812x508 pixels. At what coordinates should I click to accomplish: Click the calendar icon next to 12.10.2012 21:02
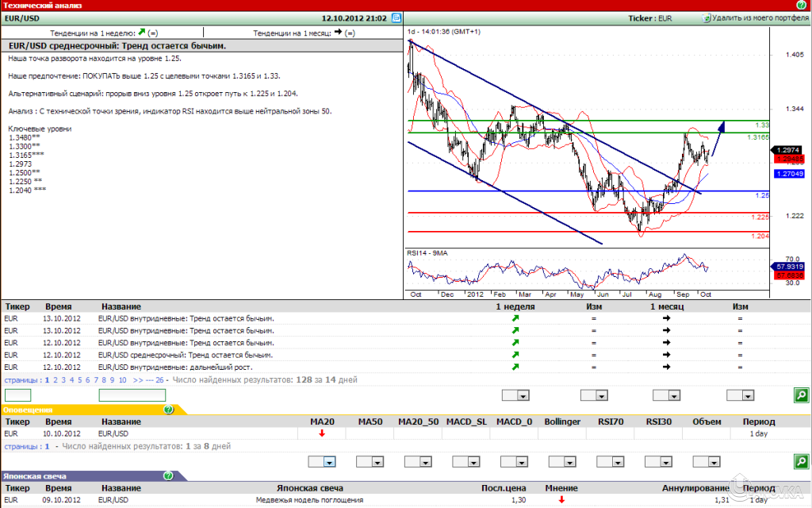coord(397,17)
